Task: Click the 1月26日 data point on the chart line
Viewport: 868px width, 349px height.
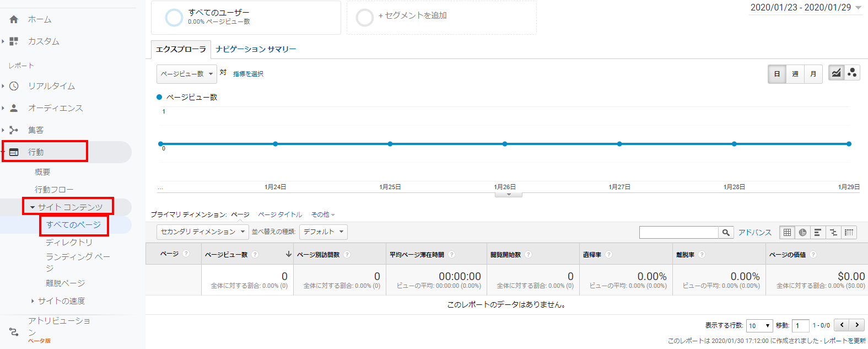Action: coord(505,144)
